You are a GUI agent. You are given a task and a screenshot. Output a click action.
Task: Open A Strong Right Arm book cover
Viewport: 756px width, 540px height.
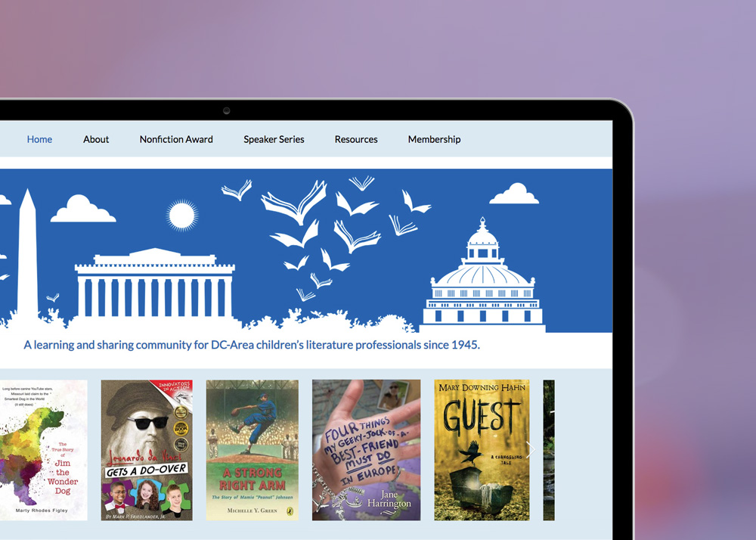pyautogui.click(x=253, y=450)
